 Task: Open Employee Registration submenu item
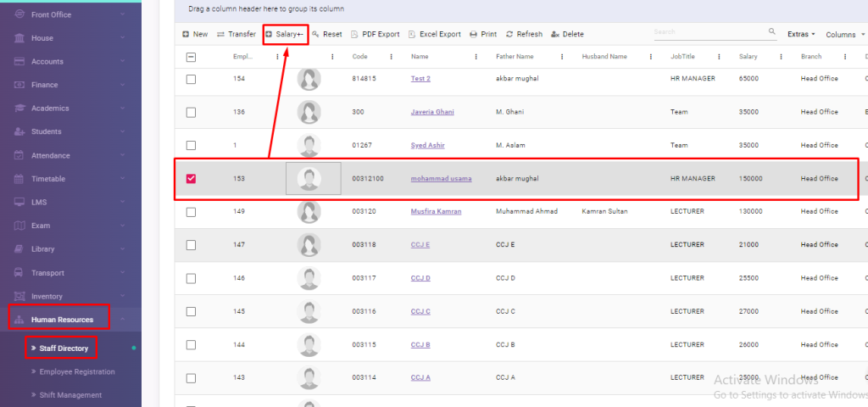pyautogui.click(x=76, y=371)
